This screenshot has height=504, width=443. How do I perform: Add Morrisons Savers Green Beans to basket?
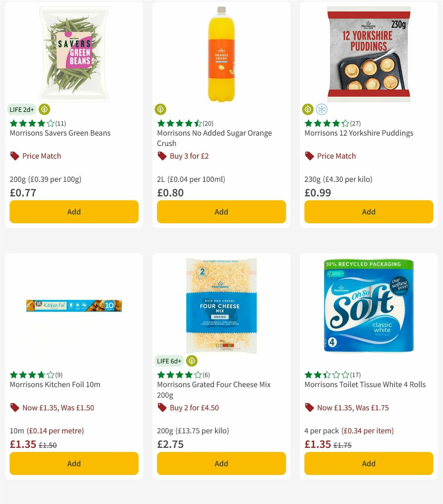pyautogui.click(x=74, y=212)
